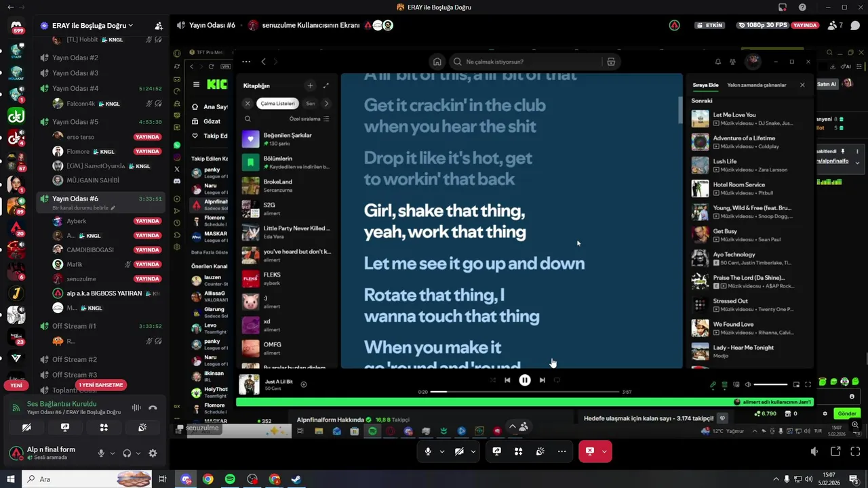Disconnect from voice with hang-up icon
Screen dimensions: 868x488
(x=153, y=407)
